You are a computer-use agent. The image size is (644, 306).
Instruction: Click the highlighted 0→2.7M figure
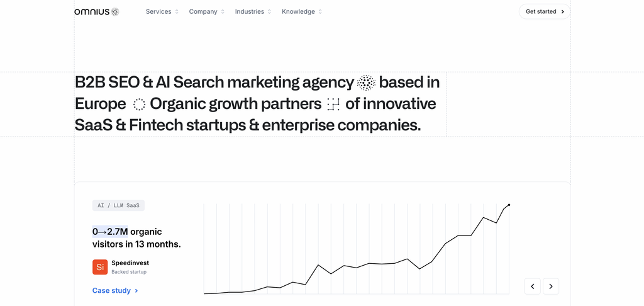[x=110, y=232]
